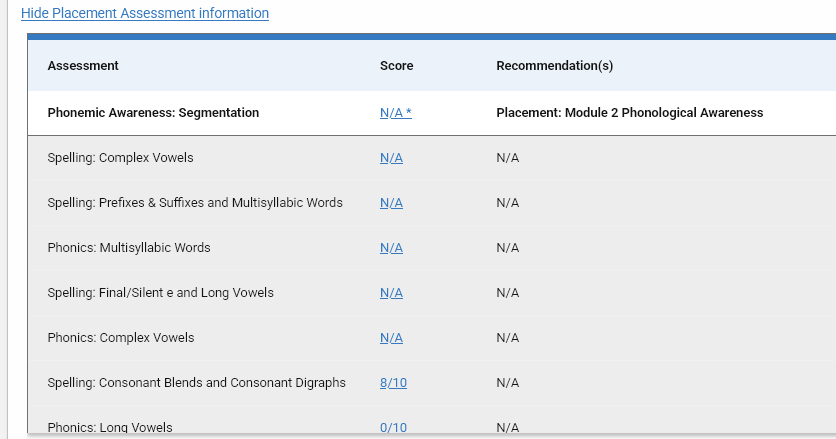Open N/A score for Spelling: Complex Vowels
The image size is (836, 439).
(x=391, y=158)
